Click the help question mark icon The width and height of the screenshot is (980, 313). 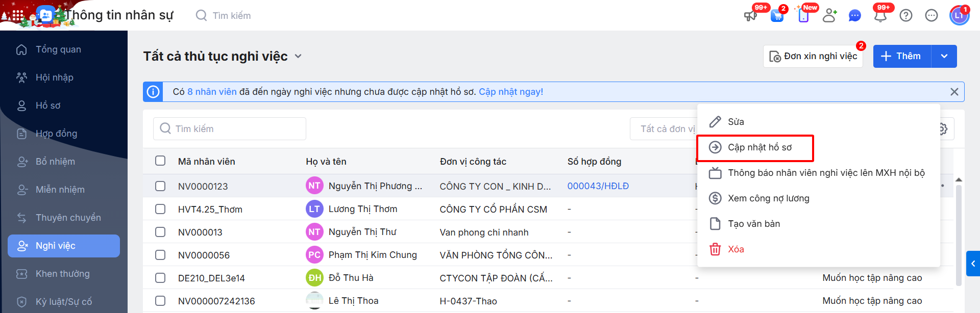coord(906,16)
